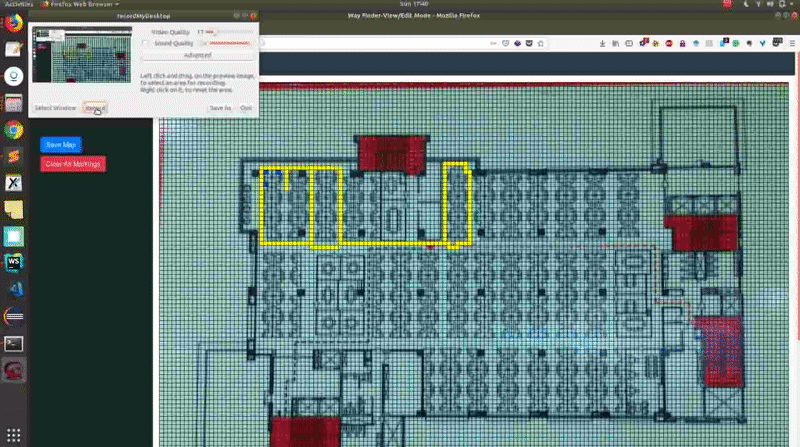Click the red Clear All Markings button
800x447 pixels.
tap(72, 164)
